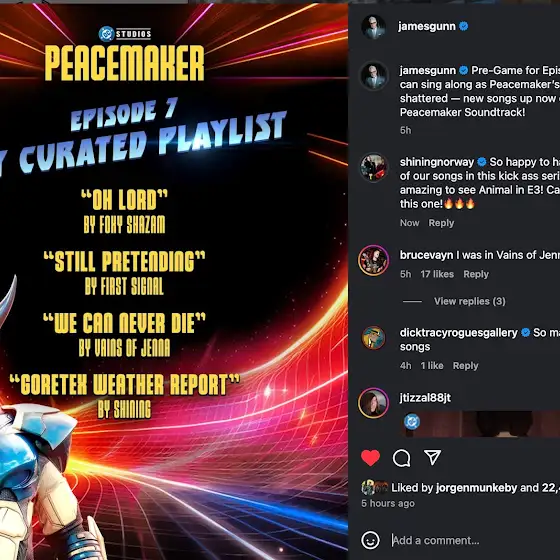This screenshot has height=560, width=560.
Task: Open jorgenmunkeby profile from liked by
Action: (476, 488)
